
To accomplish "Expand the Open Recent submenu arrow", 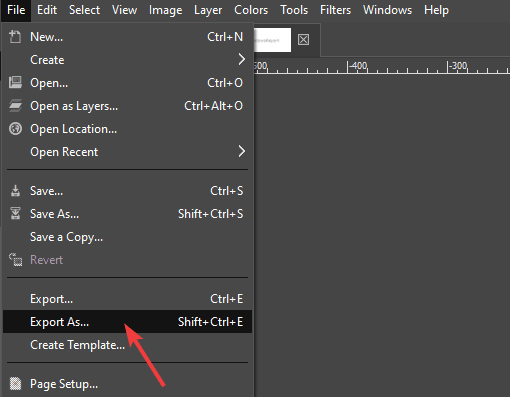I will [x=242, y=152].
